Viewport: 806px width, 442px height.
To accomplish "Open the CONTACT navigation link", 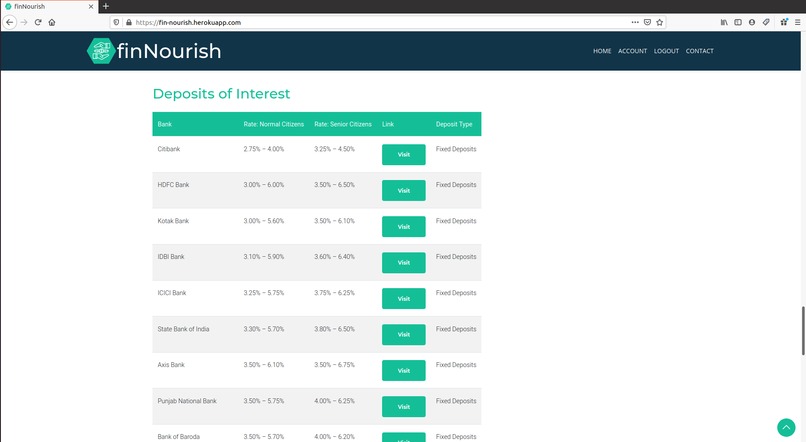I will pyautogui.click(x=700, y=51).
